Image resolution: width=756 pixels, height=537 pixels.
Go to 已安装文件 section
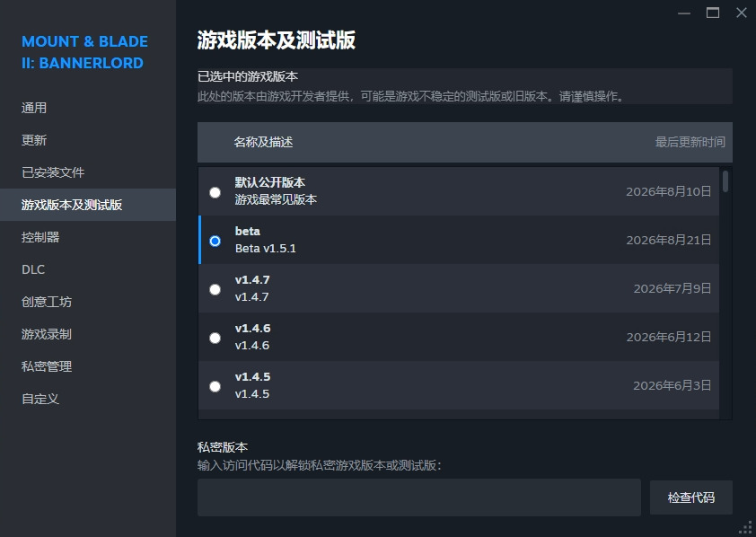click(x=53, y=172)
